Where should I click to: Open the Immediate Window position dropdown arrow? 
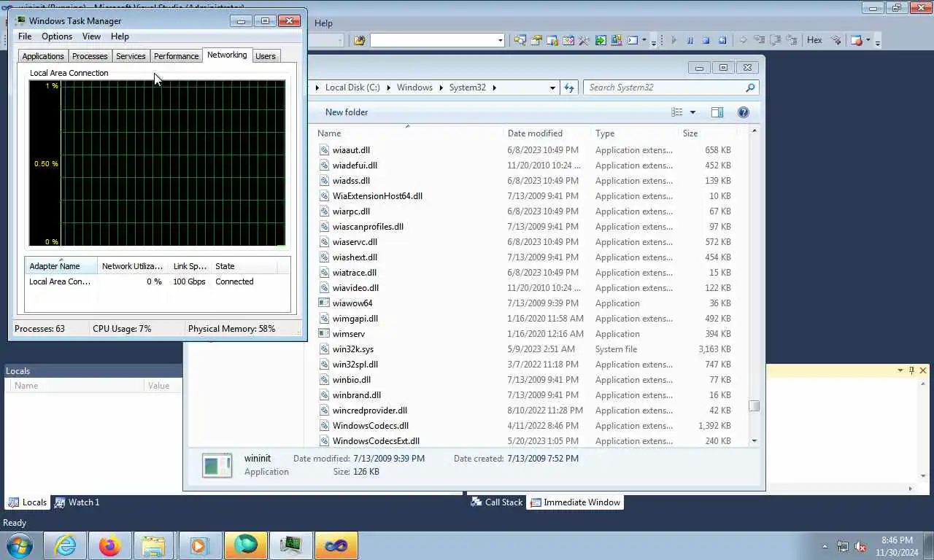coord(900,370)
